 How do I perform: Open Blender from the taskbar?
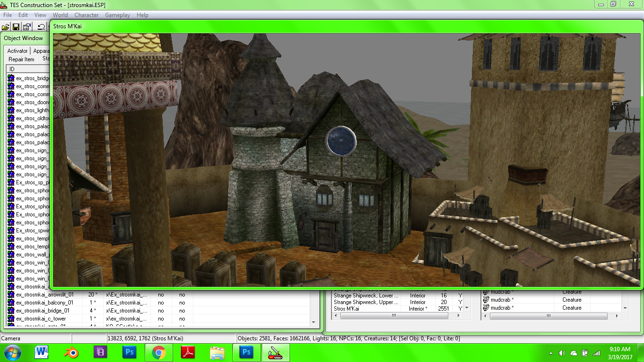[x=71, y=353]
